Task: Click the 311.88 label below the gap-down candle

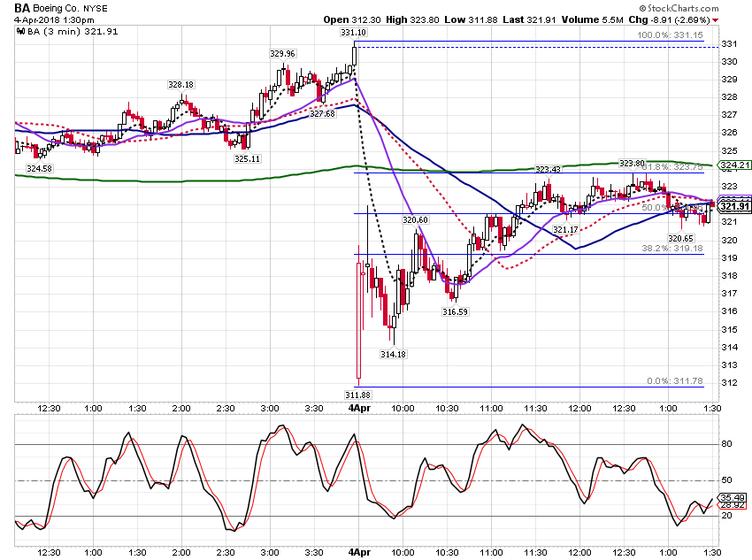Action: click(357, 395)
